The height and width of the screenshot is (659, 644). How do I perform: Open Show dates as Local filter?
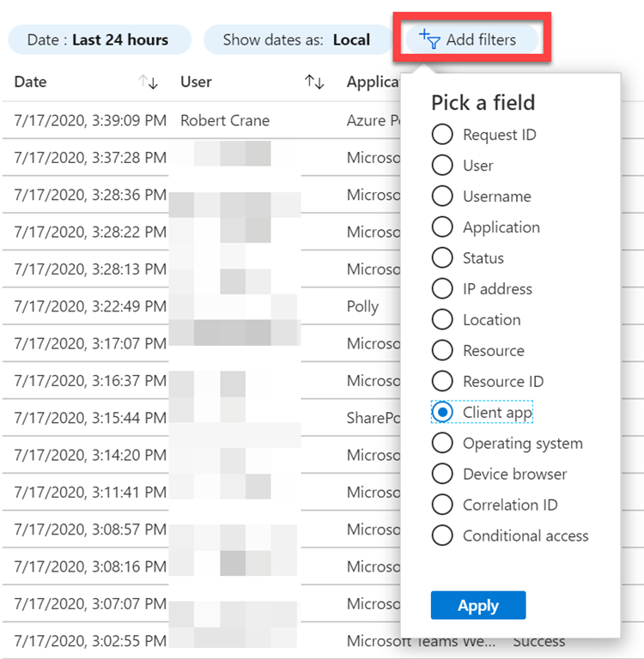(295, 39)
